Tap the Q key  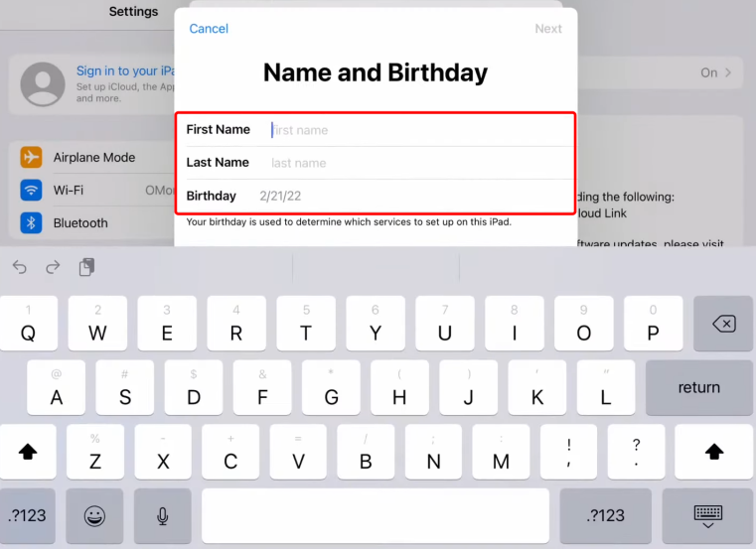coord(29,324)
